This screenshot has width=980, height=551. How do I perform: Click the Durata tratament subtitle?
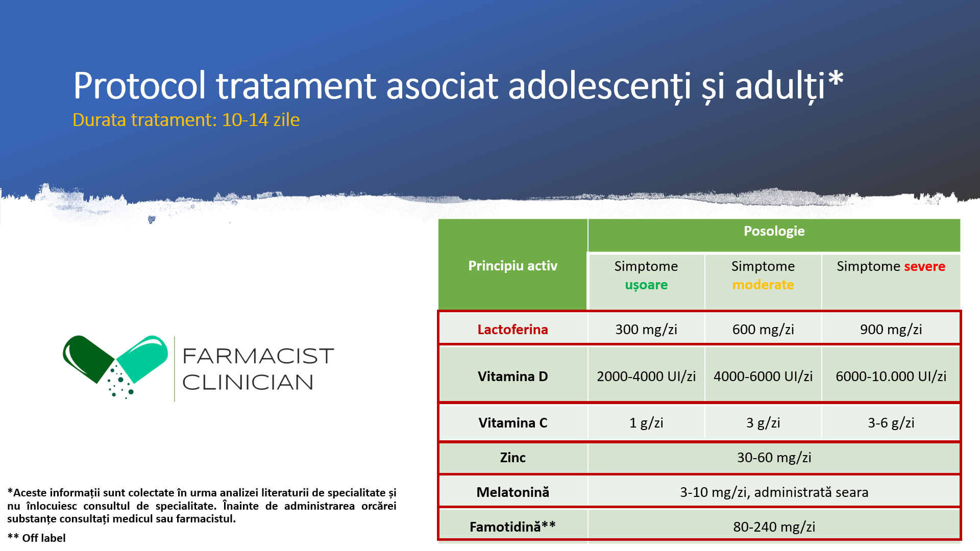click(x=186, y=120)
